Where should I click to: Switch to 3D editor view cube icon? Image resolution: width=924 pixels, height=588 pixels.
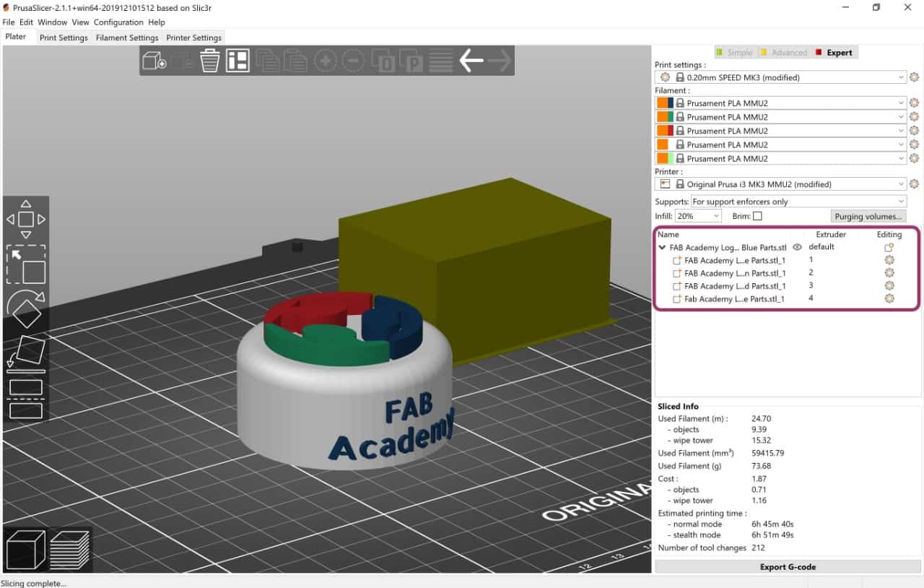[x=25, y=550]
